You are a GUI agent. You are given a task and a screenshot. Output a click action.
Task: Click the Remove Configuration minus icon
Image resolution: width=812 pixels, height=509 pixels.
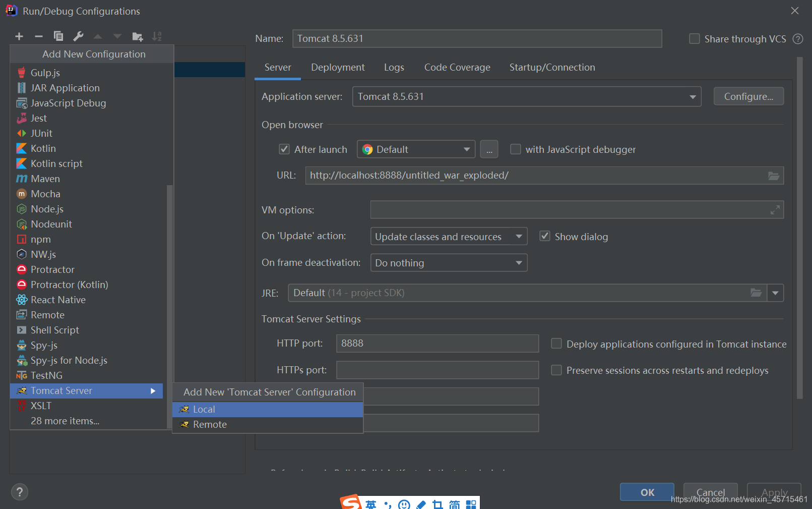tap(39, 36)
